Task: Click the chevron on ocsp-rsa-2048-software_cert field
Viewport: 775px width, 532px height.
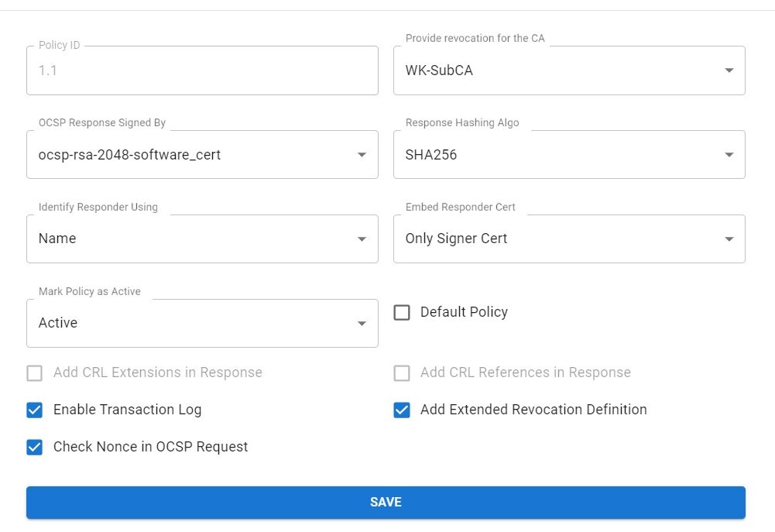Action: 361,154
